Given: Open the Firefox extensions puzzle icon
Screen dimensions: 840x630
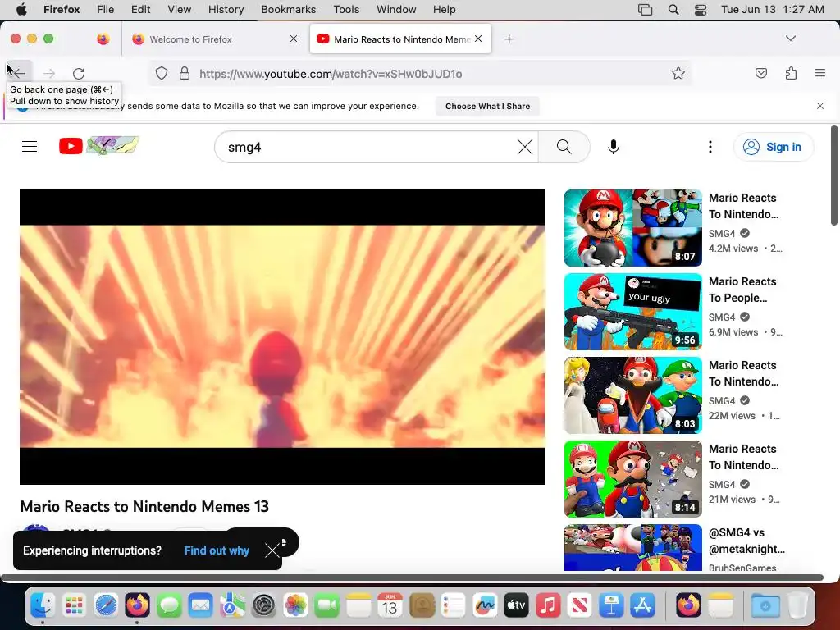Looking at the screenshot, I should 791,73.
